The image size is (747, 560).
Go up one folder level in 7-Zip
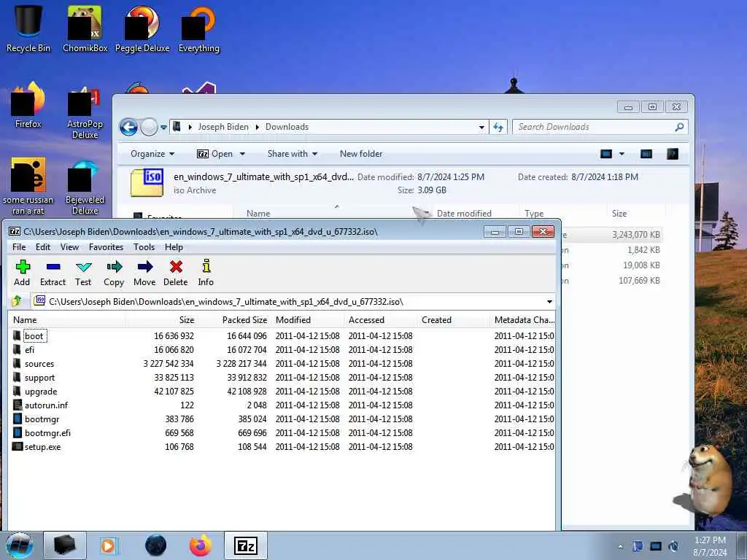18,301
